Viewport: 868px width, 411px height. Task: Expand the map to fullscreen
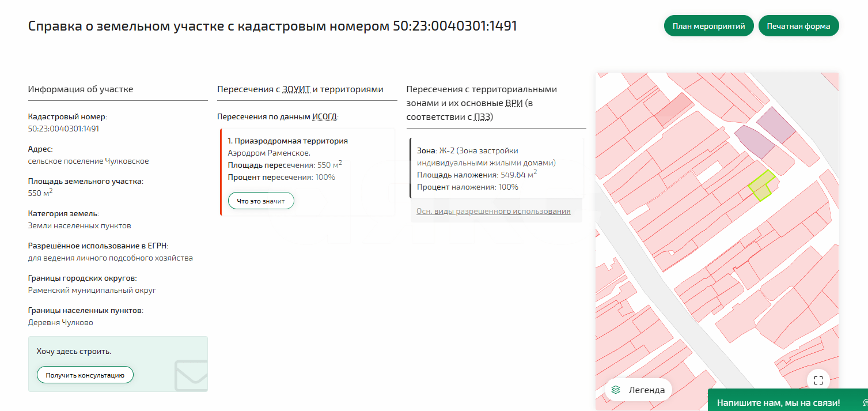(818, 380)
